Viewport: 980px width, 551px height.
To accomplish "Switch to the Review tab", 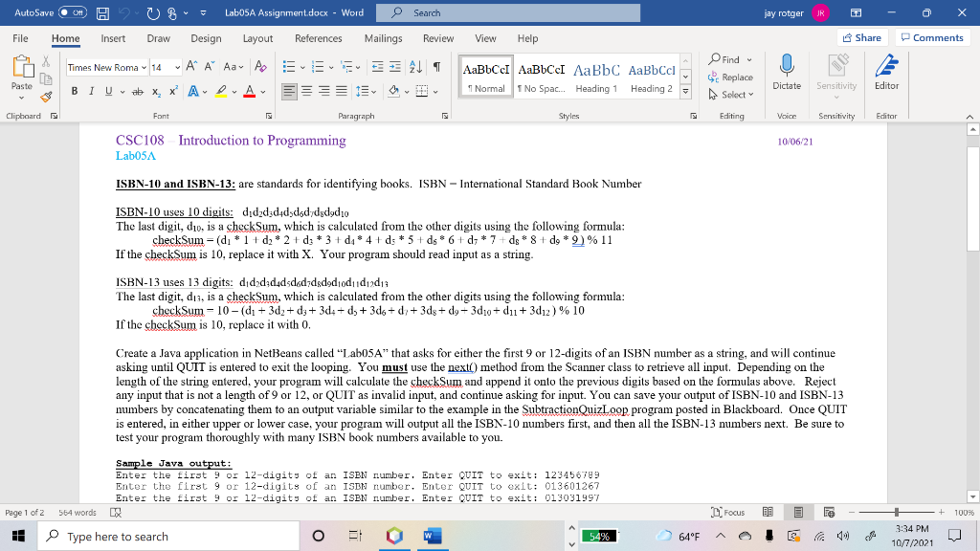I will tap(438, 38).
